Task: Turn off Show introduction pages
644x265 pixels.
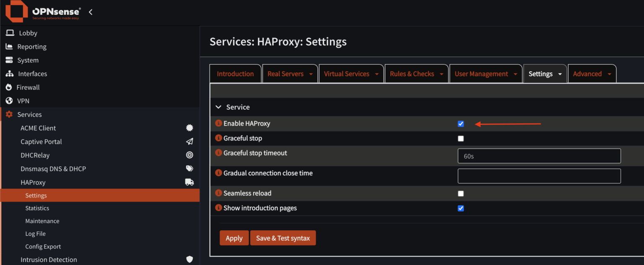Action: point(461,208)
